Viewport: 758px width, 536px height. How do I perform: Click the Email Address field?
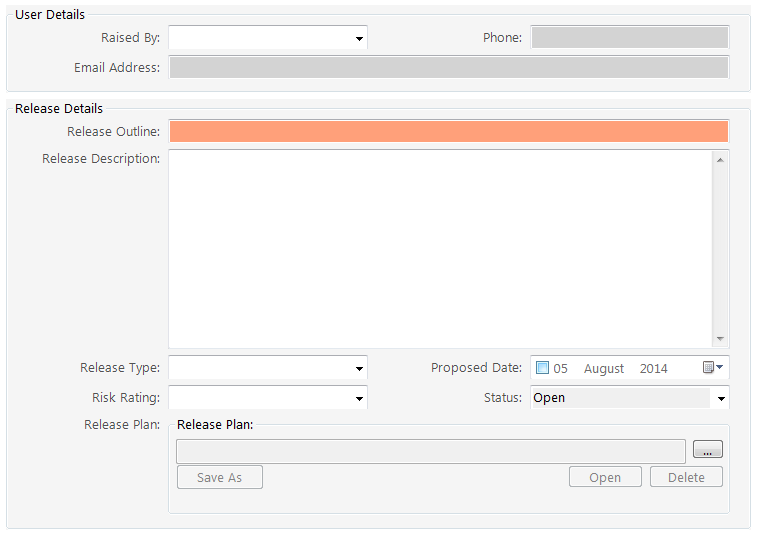click(x=449, y=67)
